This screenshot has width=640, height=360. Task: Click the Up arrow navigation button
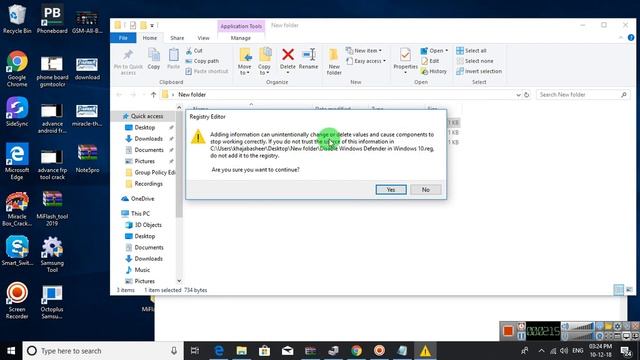coord(153,95)
